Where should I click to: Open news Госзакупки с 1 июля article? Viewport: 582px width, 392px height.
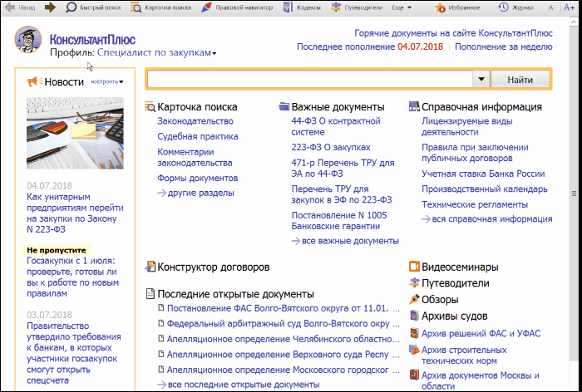73,277
